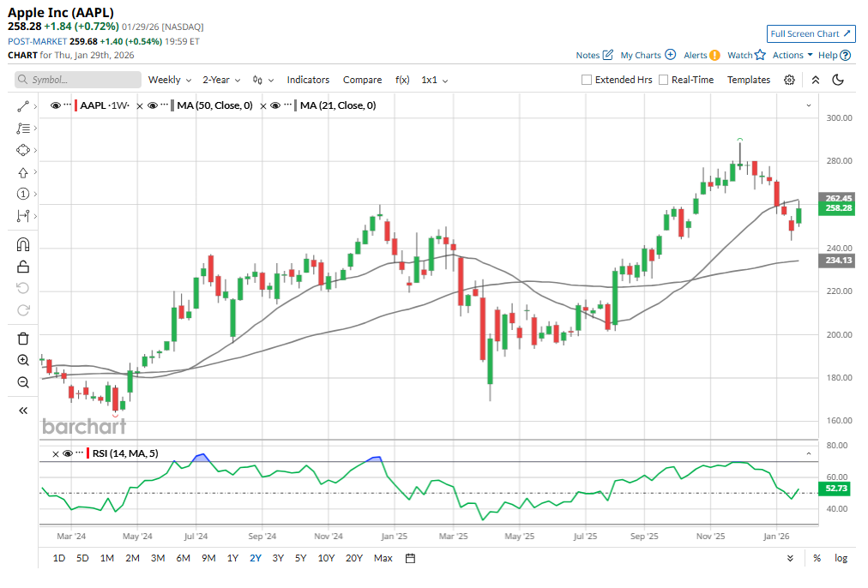The width and height of the screenshot is (868, 588).
Task: Open the Templates button
Action: tap(749, 80)
